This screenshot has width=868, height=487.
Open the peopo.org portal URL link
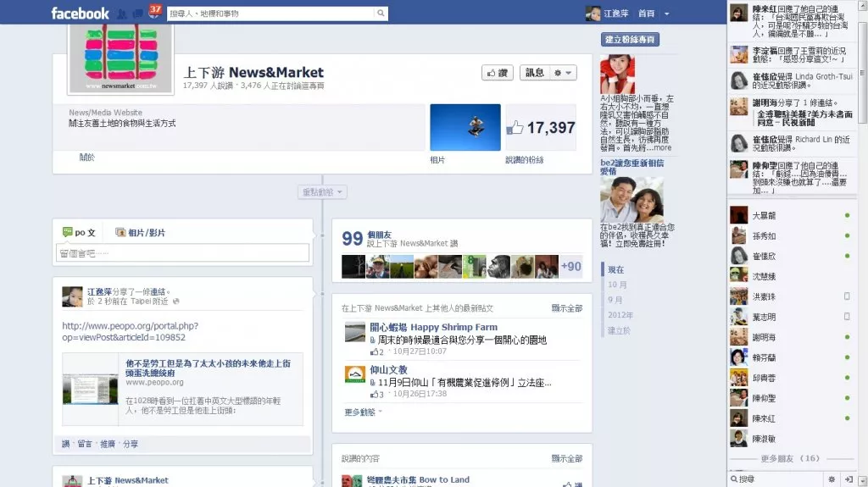coord(130,331)
